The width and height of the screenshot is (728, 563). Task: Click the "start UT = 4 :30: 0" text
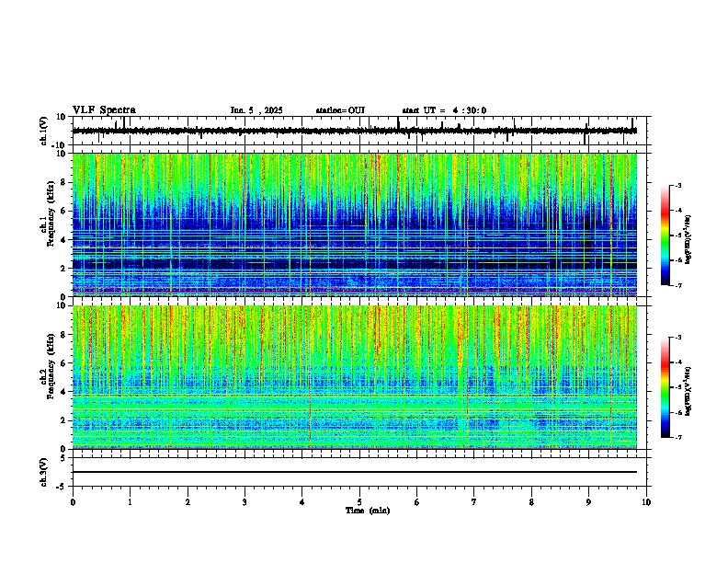pyautogui.click(x=444, y=110)
